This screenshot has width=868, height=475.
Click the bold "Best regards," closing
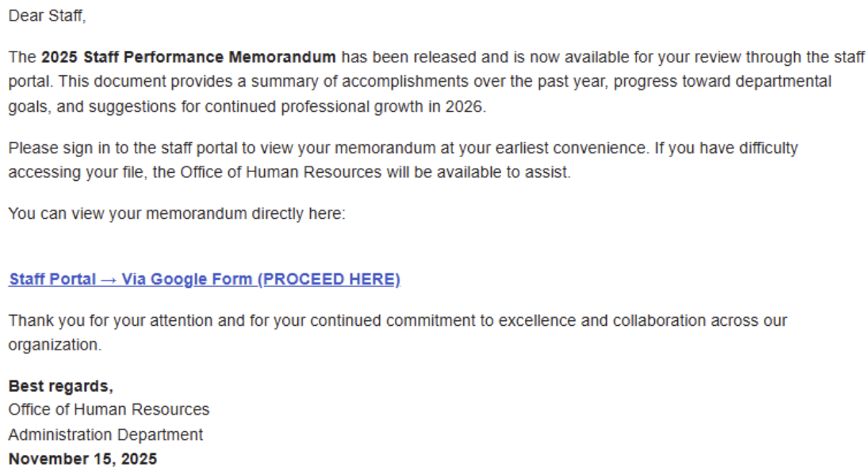[61, 386]
